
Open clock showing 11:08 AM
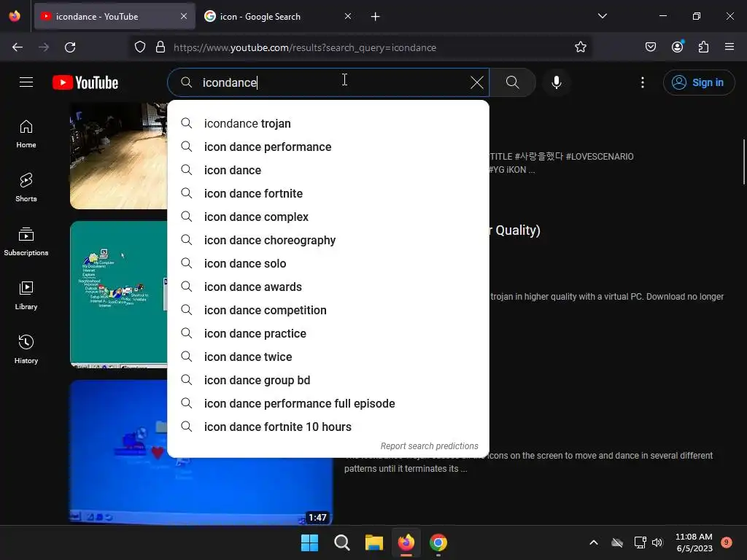click(x=694, y=542)
